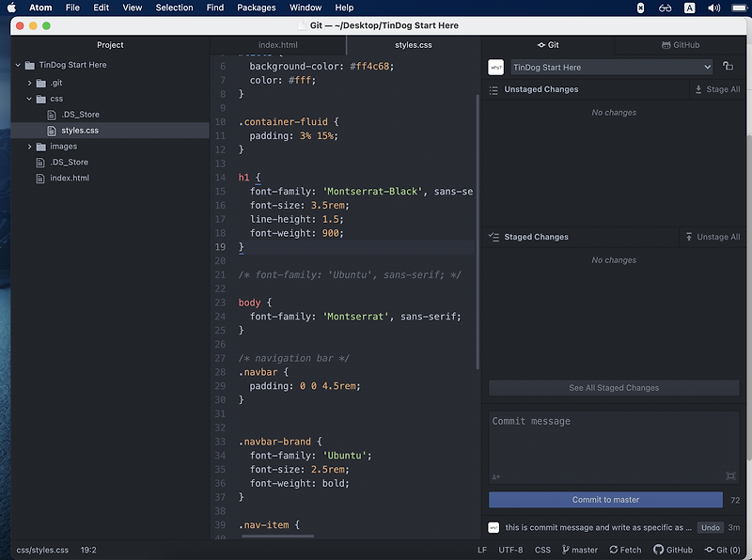752x560 pixels.
Task: Click See All Staged Changes
Action: click(613, 388)
